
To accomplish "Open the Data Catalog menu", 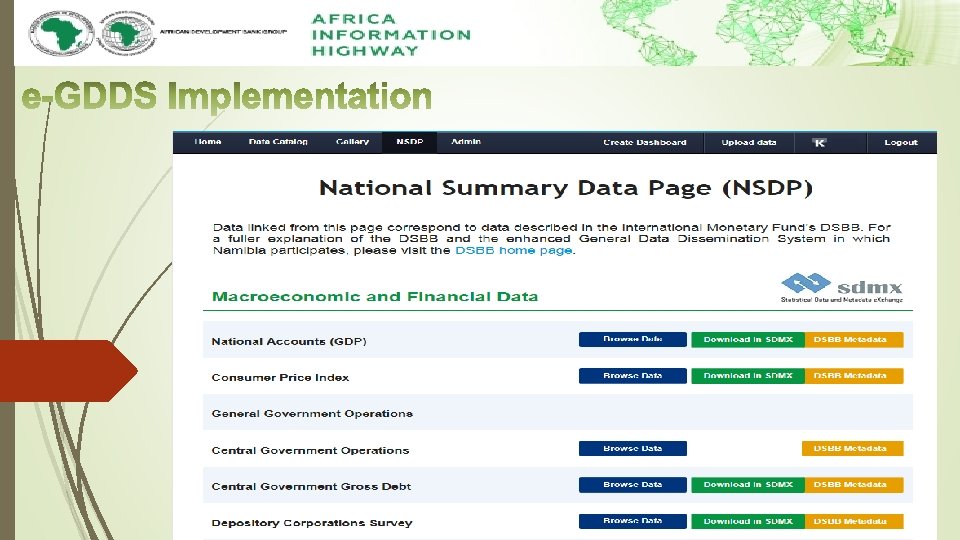I will pos(278,142).
